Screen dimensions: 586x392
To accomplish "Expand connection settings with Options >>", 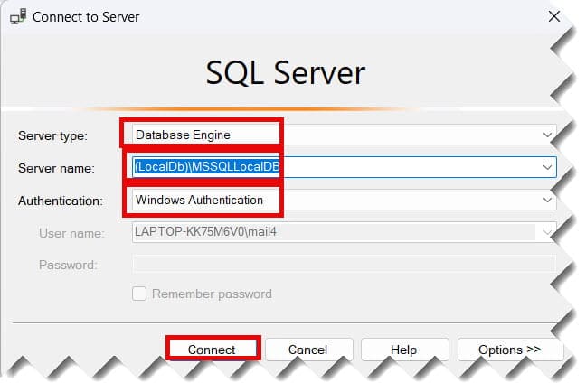I will click(x=510, y=350).
